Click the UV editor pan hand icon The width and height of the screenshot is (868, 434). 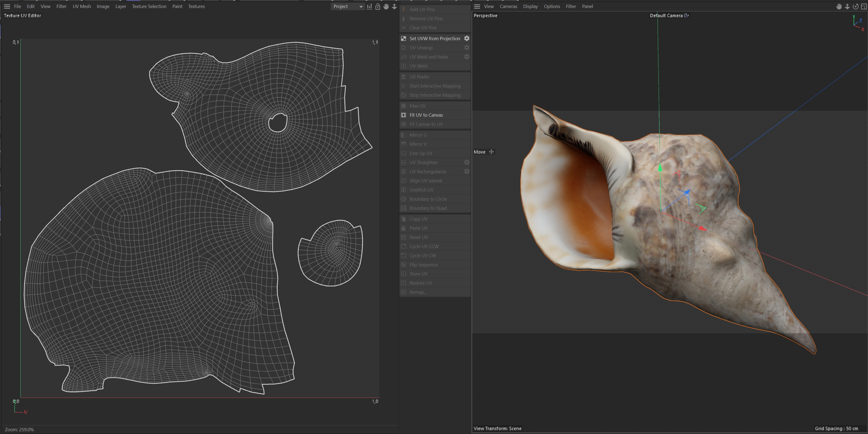point(386,6)
